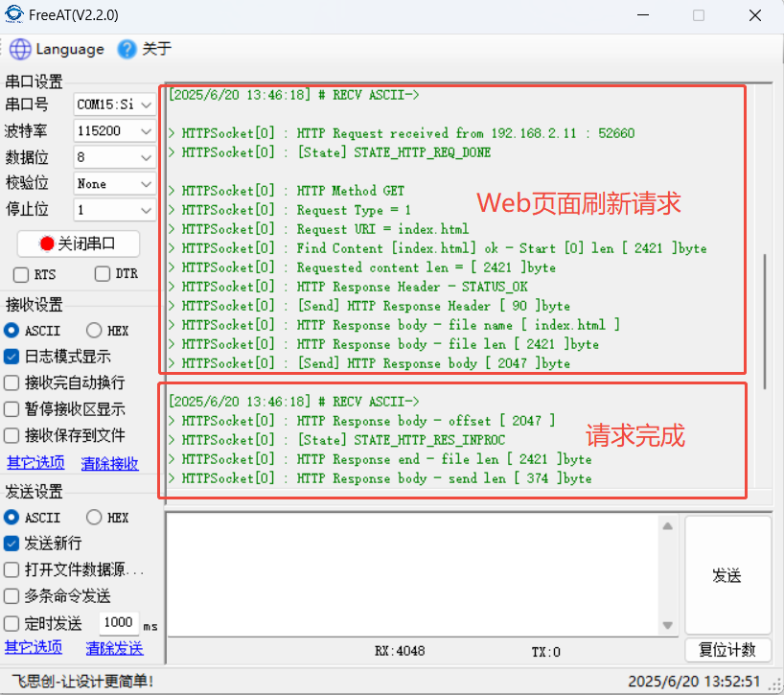Open the 串口号 COM15 dropdown
This screenshot has height=695, width=784.
tap(115, 104)
